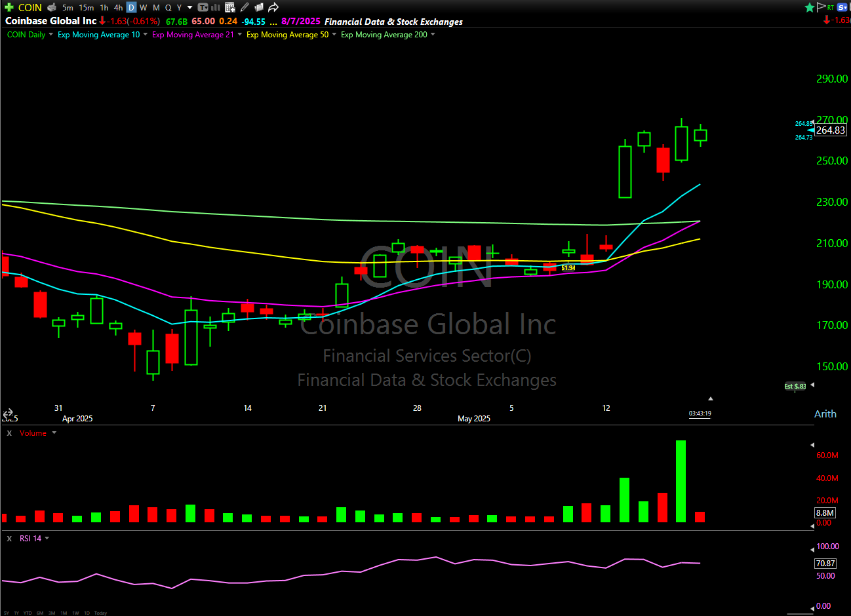Close the RSI 14 indicator pane
This screenshot has width=851, height=616.
pyautogui.click(x=9, y=538)
